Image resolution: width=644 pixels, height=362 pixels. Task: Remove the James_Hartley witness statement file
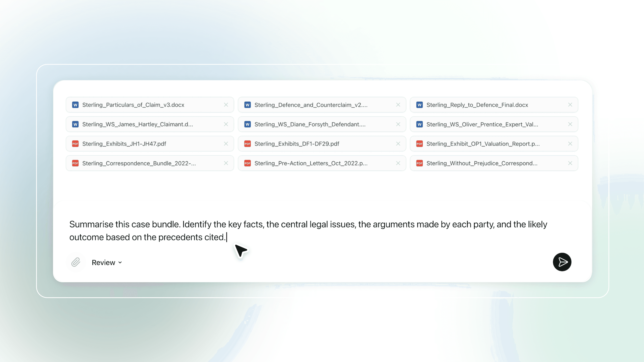click(226, 124)
